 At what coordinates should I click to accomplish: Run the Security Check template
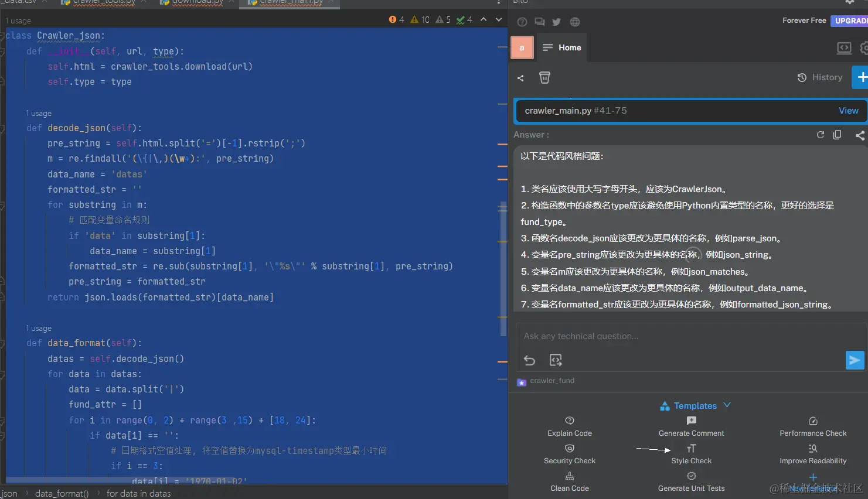570,454
